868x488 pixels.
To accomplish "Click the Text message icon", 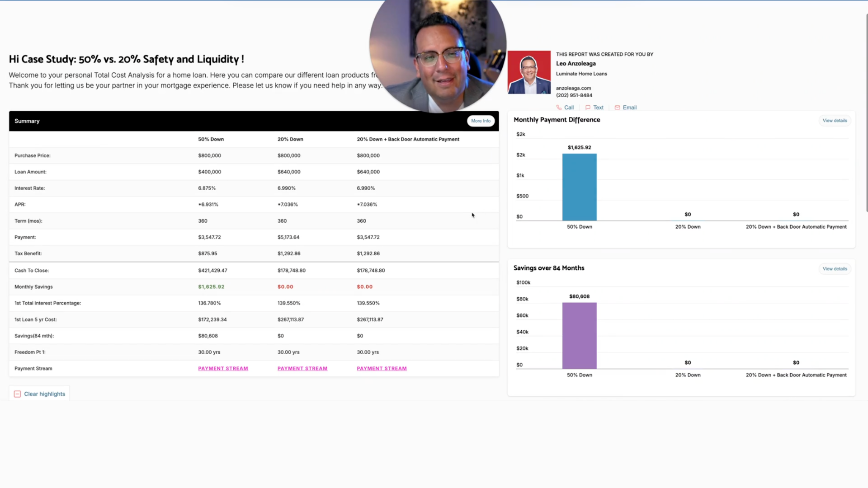I will tap(588, 108).
